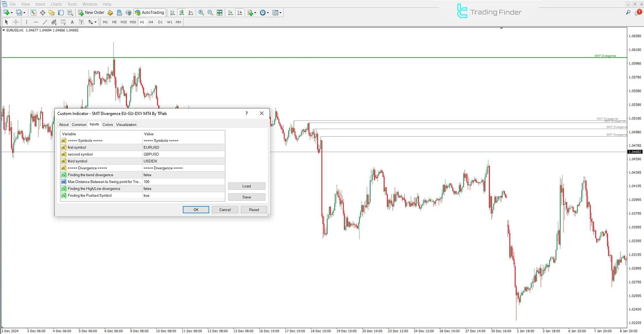Open the templates icon
Image resolution: width=644 pixels, height=334 pixels.
click(x=275, y=13)
